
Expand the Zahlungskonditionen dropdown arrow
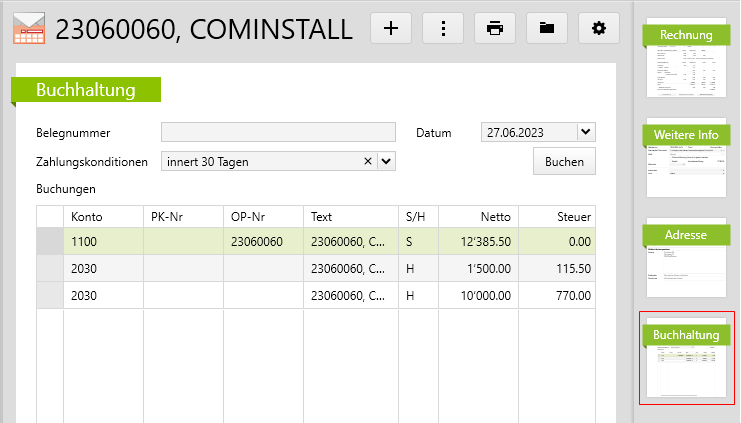(x=386, y=161)
